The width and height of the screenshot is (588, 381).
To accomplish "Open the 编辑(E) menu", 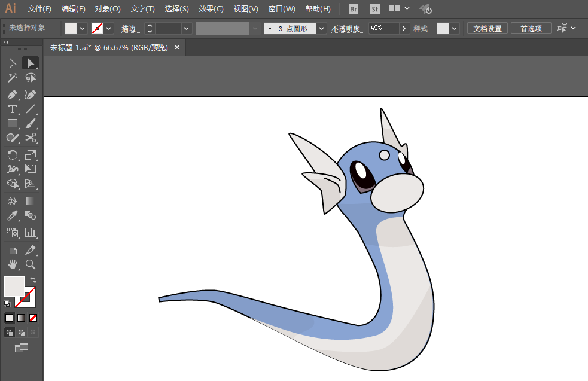I will 73,9.
